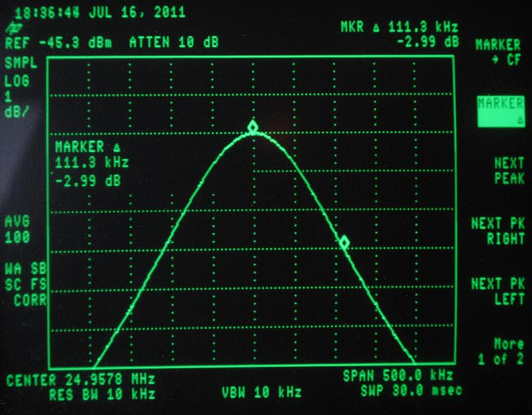Click the SMPL detector label
532x415 pixels.
pyautogui.click(x=21, y=63)
